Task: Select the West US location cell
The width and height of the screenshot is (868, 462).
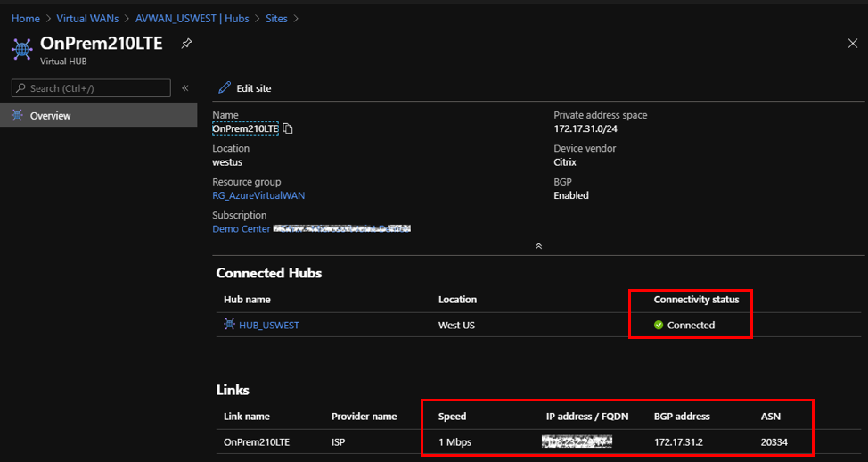Action: [456, 326]
